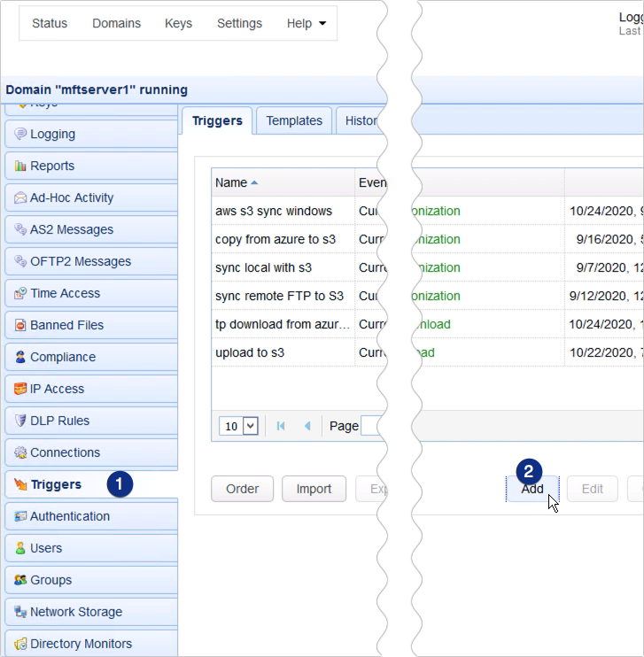644x657 pixels.
Task: Click the Page number input field
Action: (x=372, y=426)
